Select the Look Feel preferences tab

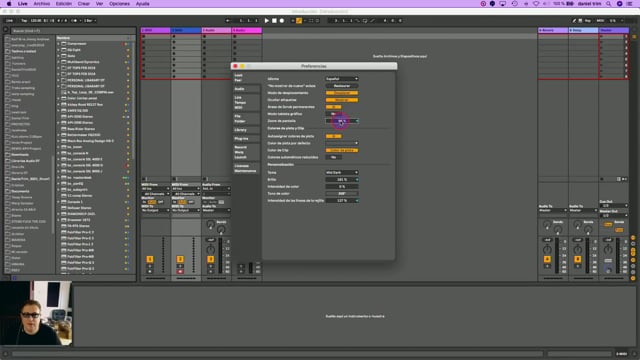coord(247,78)
